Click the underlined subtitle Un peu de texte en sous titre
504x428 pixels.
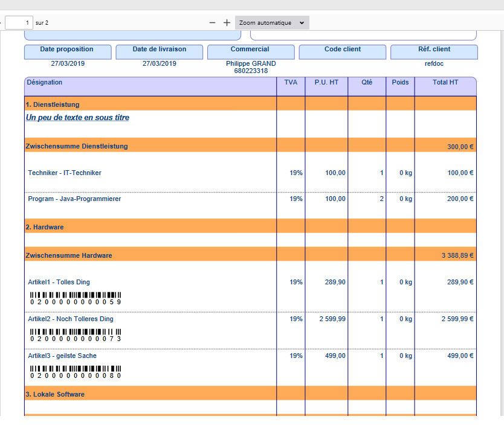tap(77, 118)
